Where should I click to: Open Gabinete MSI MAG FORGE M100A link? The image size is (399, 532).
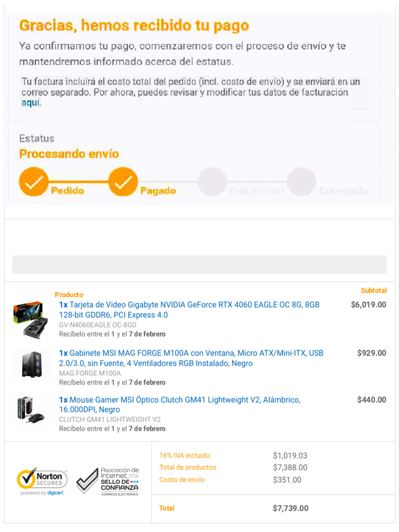pos(191,358)
